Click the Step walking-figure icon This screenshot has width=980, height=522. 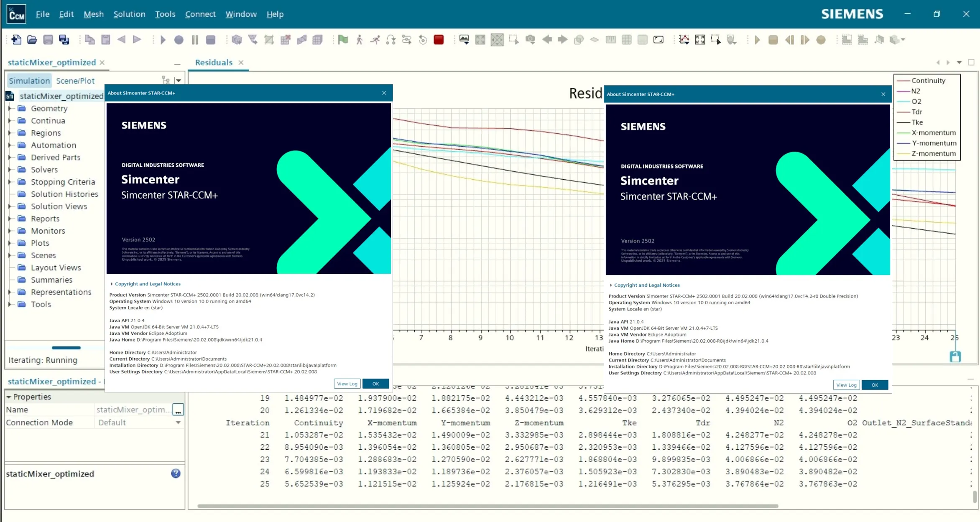(359, 40)
